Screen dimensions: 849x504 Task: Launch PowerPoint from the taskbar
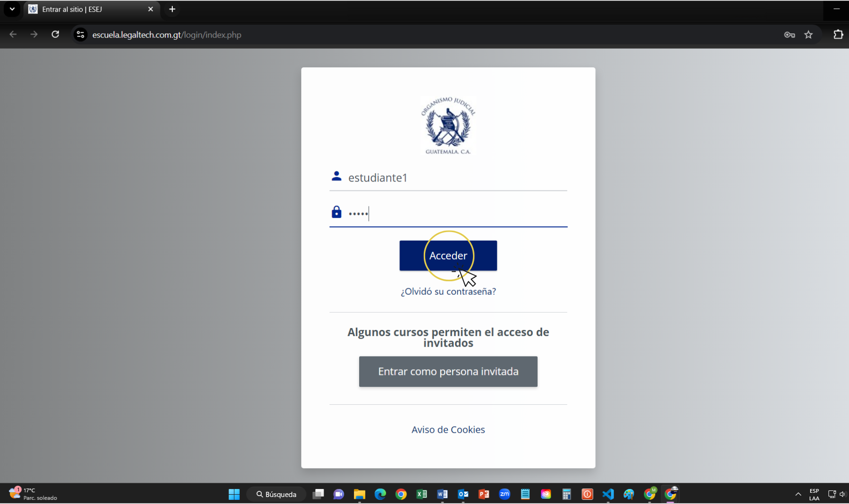(484, 494)
